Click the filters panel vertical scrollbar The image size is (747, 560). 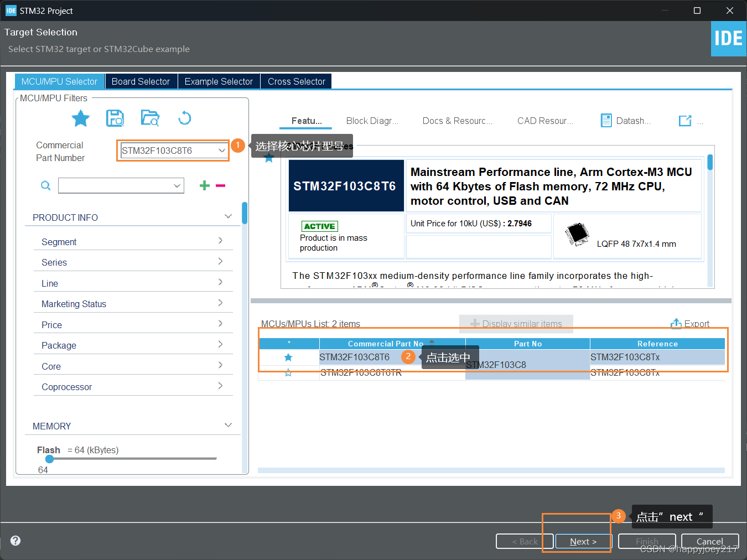click(245, 213)
